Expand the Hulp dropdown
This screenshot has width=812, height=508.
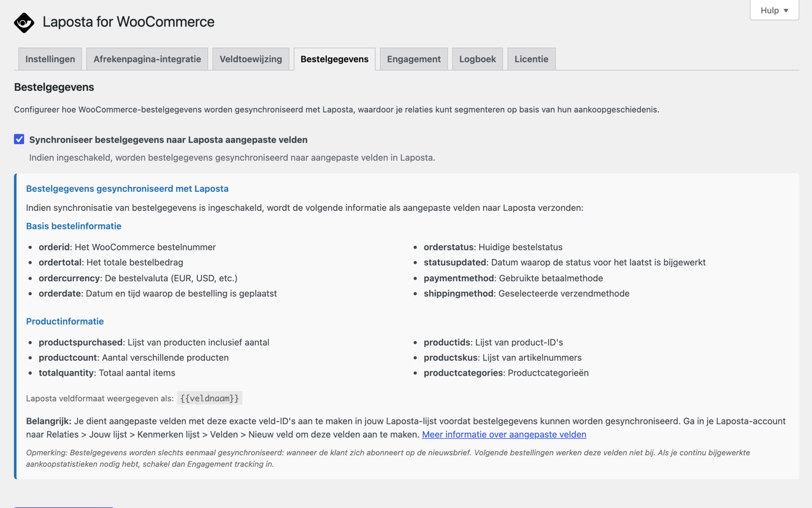coord(774,10)
